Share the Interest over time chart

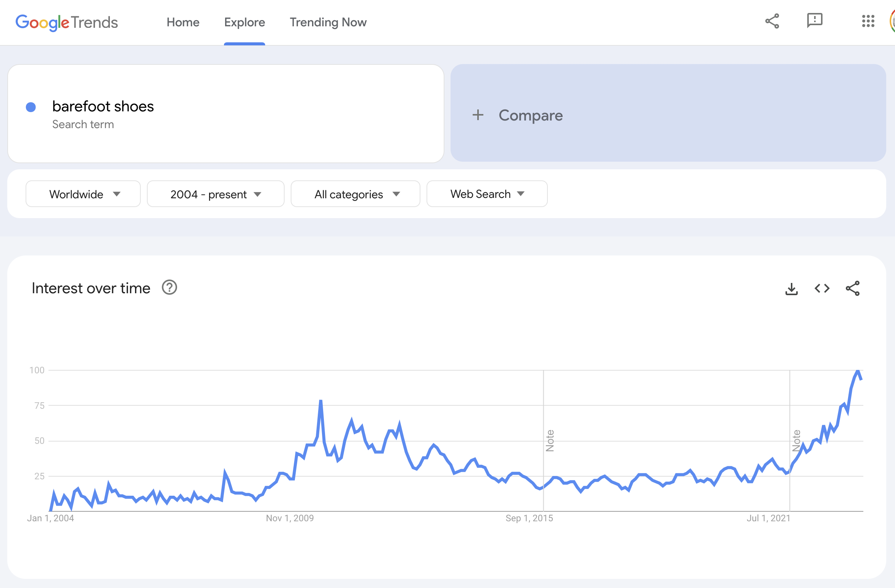click(x=853, y=289)
